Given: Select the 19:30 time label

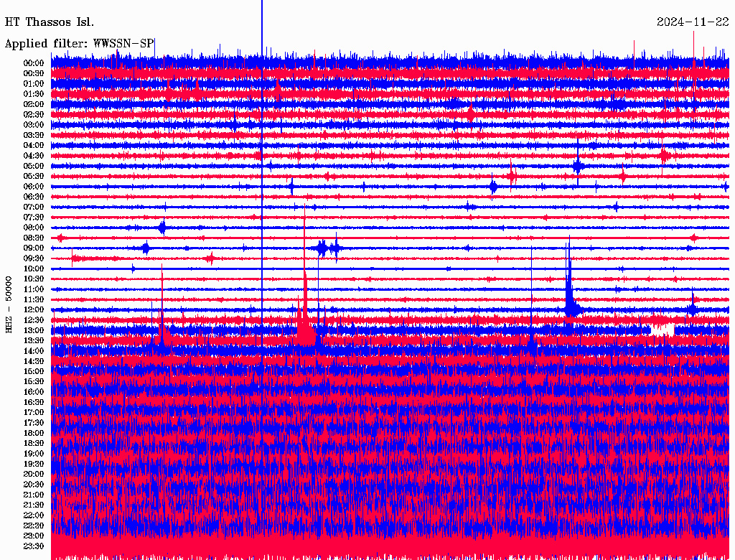Looking at the screenshot, I should click(34, 464).
